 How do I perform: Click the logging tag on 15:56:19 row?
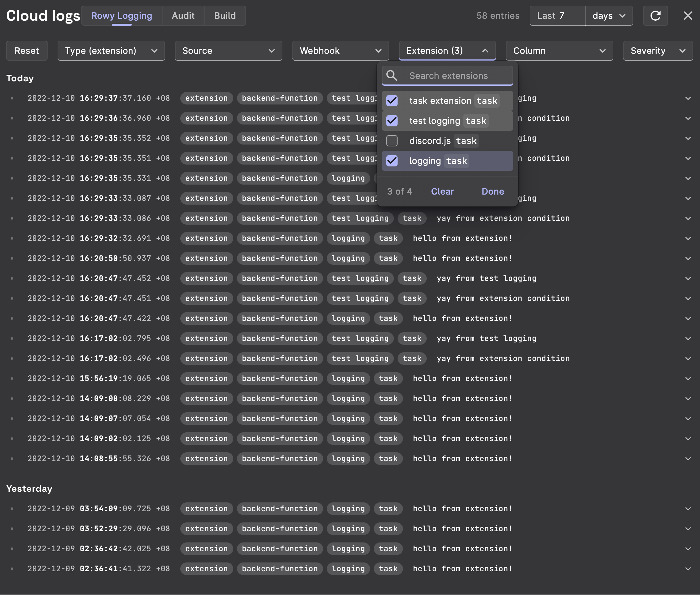[348, 379]
